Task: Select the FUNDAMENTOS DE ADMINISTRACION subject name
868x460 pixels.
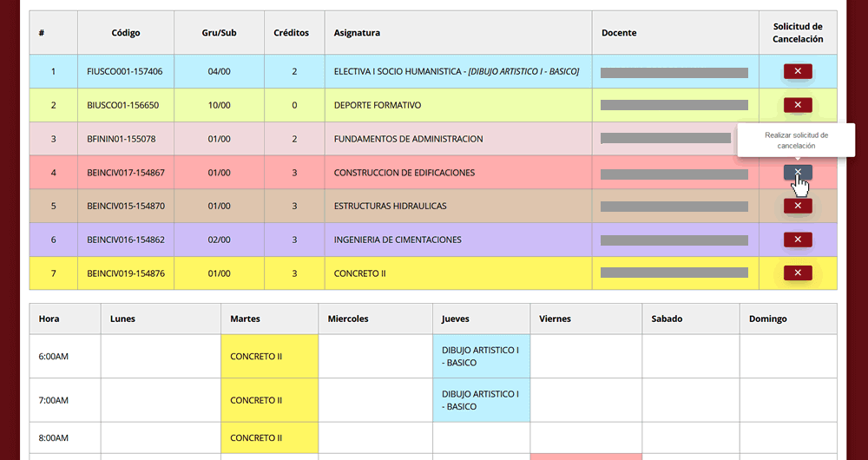Action: coord(408,139)
